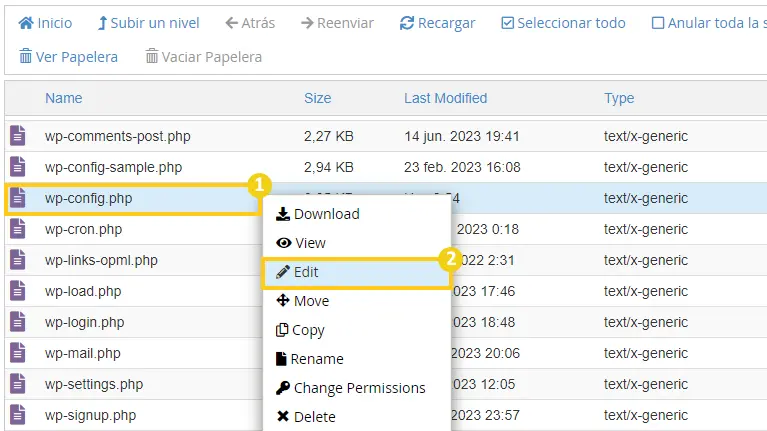The width and height of the screenshot is (767, 431).
Task: Choose View from the context menu
Action: click(357, 243)
